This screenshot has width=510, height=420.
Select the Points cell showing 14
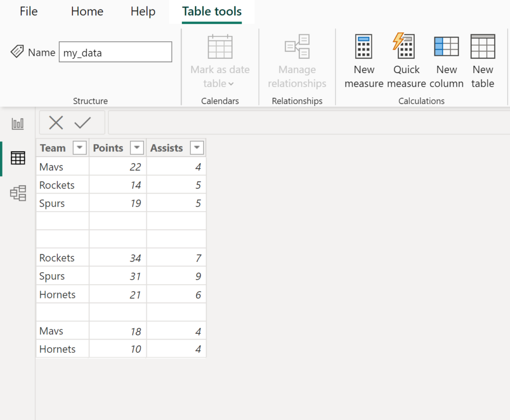click(118, 185)
